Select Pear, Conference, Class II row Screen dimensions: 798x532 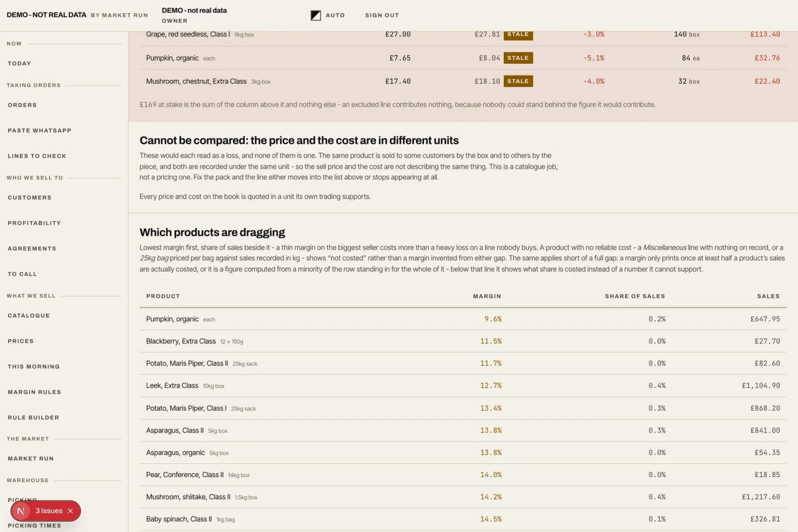pos(463,475)
